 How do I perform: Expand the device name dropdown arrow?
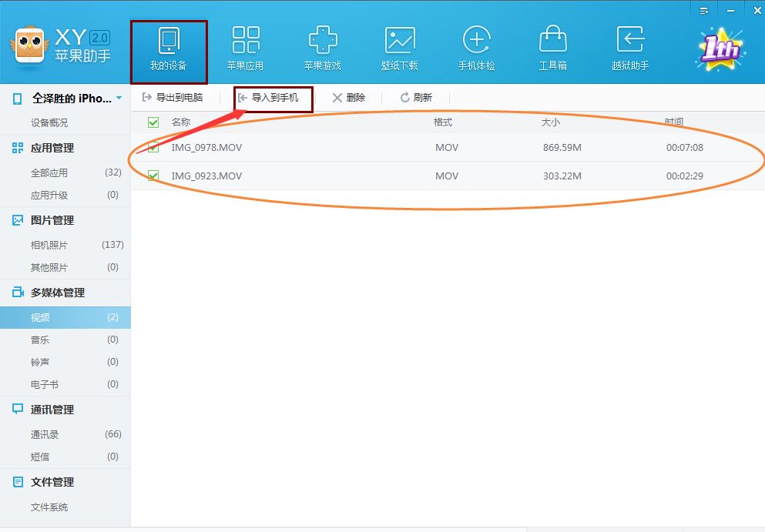(x=120, y=96)
